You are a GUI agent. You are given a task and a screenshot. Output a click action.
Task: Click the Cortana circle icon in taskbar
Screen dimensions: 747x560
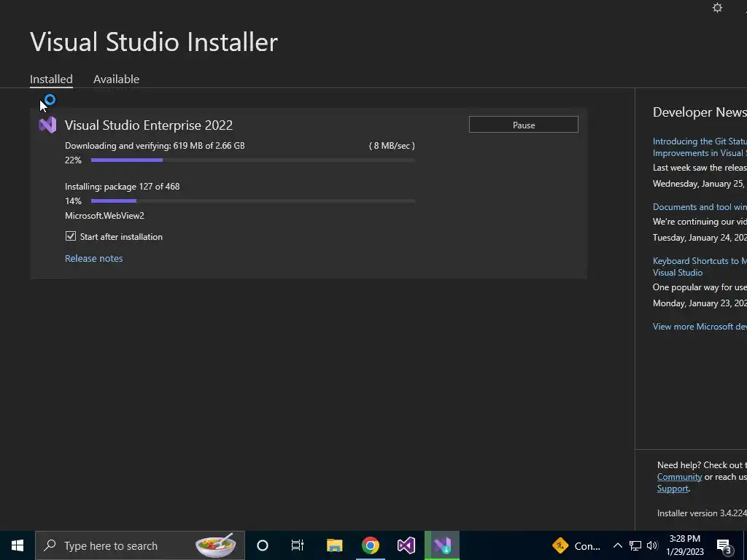(263, 545)
